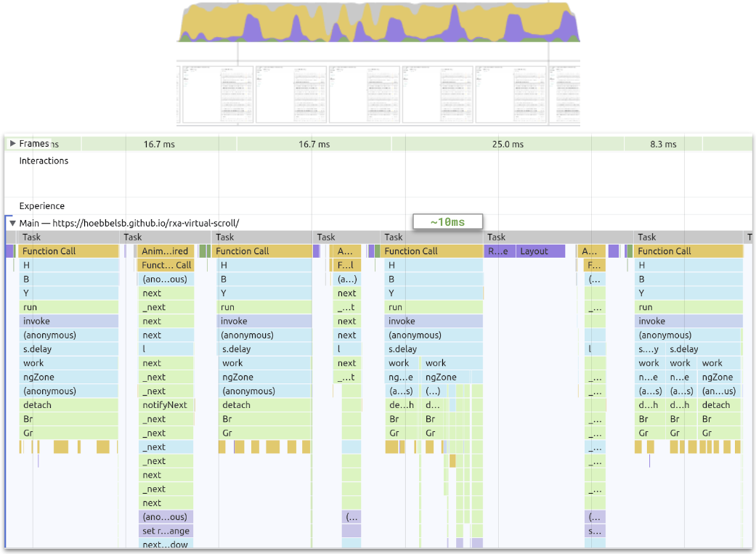Click the first filmstrip screenshot thumbnail
This screenshot has height=554, width=756.
pyautogui.click(x=216, y=94)
